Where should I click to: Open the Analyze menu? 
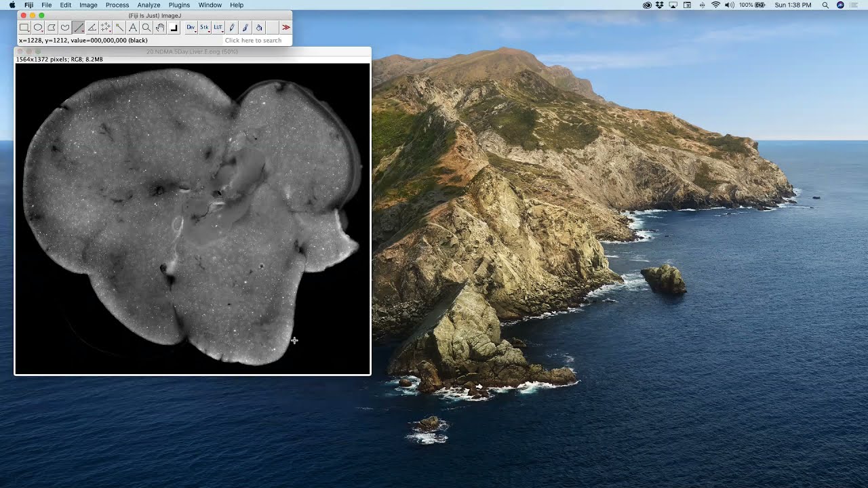click(x=149, y=5)
